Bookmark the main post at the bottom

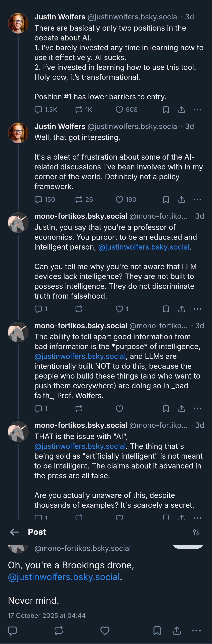[157, 630]
